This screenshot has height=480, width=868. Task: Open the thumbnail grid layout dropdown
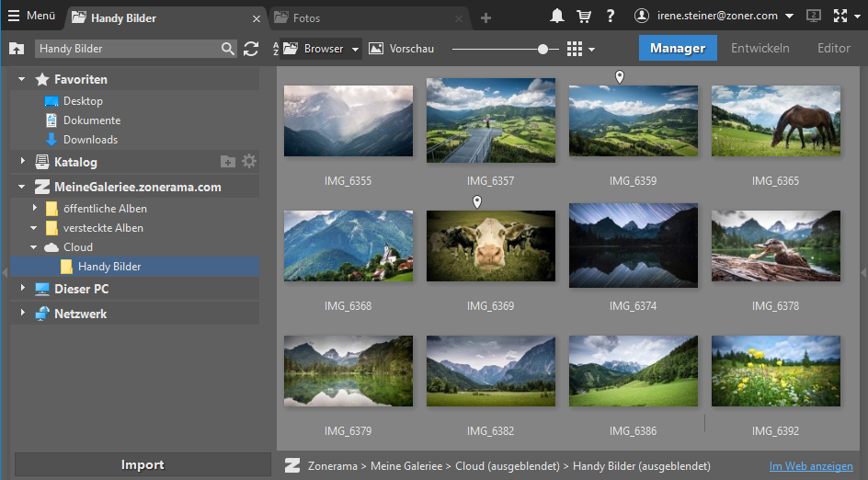(x=591, y=50)
